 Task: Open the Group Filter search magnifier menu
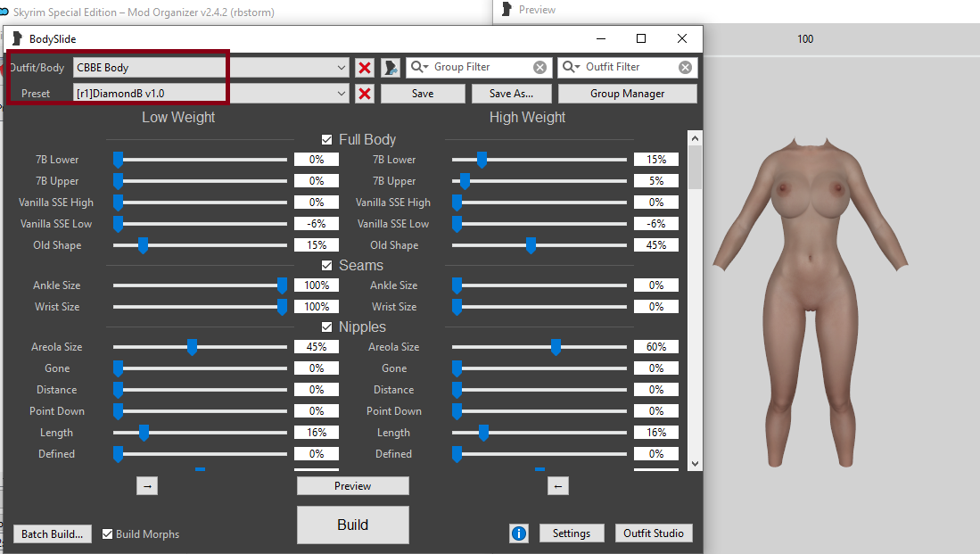coord(419,67)
